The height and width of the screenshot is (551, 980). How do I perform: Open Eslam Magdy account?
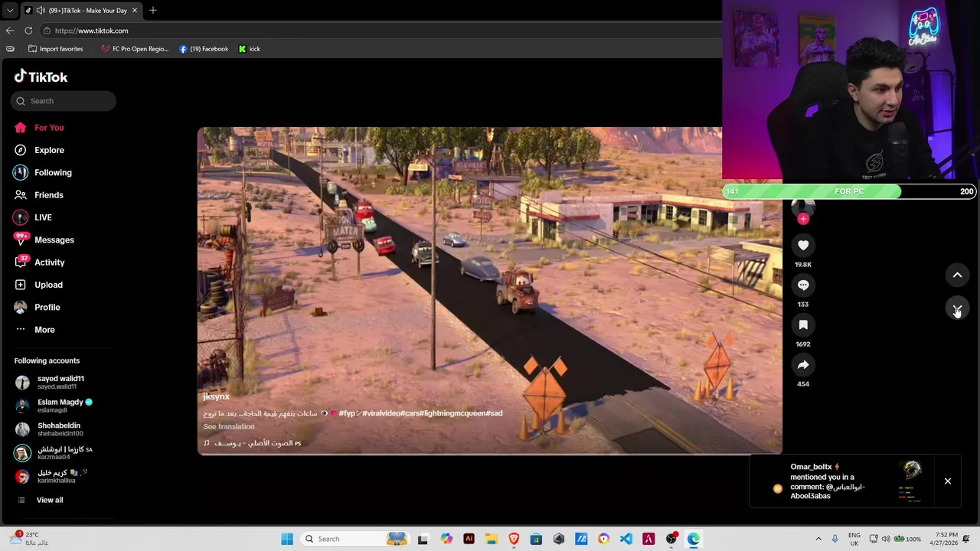click(x=54, y=406)
